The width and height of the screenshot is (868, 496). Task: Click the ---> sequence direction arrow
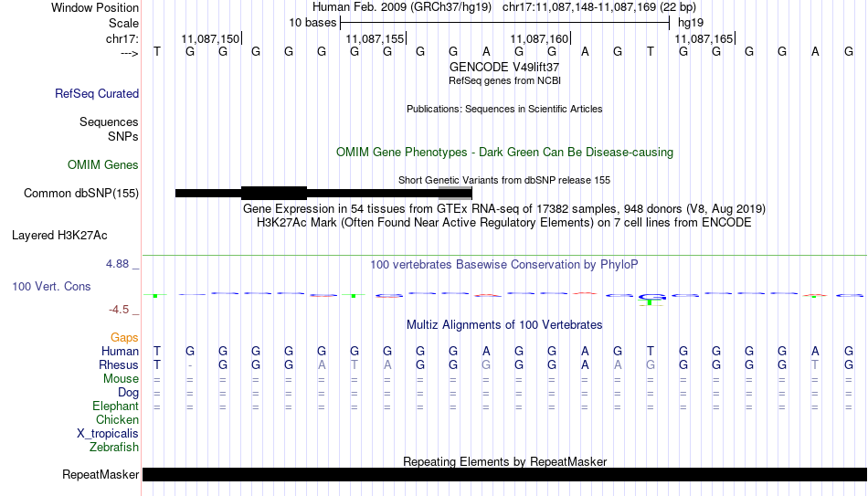(x=129, y=53)
